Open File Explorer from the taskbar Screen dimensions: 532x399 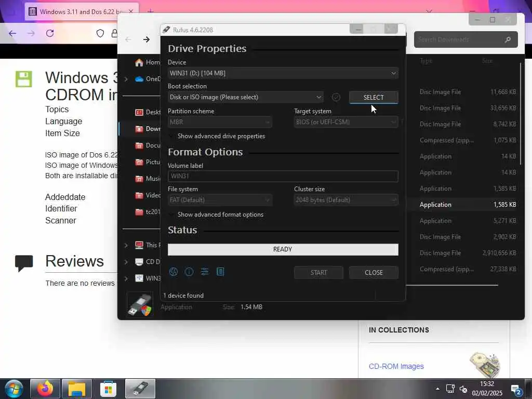tap(77, 389)
